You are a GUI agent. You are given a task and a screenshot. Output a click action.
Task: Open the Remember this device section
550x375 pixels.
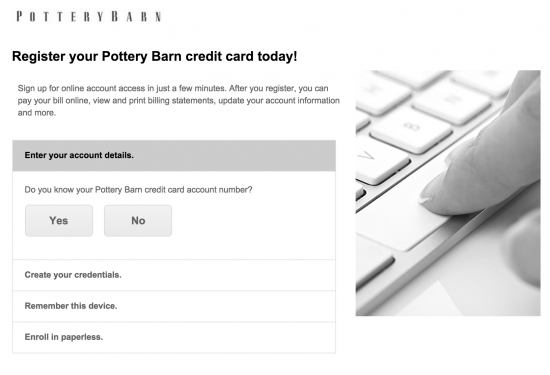coord(174,306)
